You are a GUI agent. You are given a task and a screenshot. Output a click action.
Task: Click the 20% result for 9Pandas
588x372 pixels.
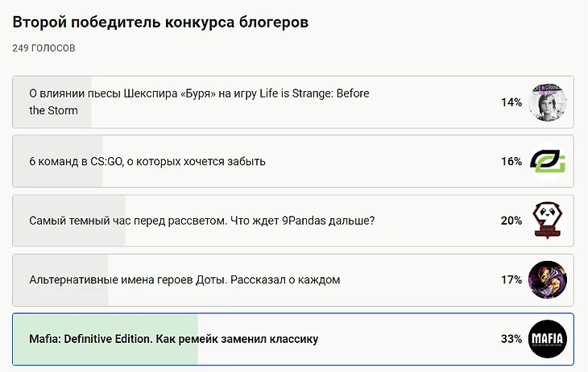[511, 221]
